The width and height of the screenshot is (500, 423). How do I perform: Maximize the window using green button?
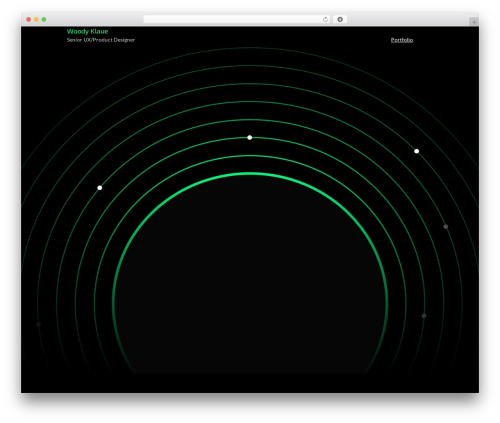44,19
